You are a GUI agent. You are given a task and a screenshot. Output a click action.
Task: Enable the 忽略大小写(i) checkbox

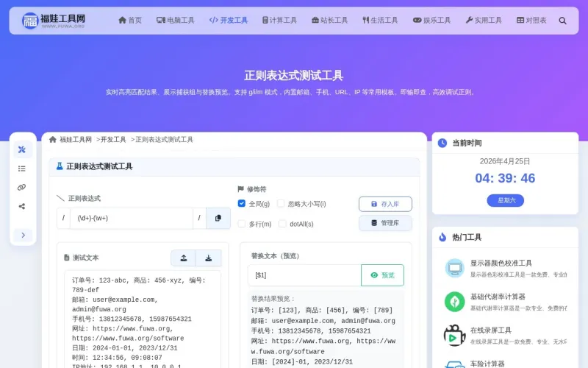(281, 203)
